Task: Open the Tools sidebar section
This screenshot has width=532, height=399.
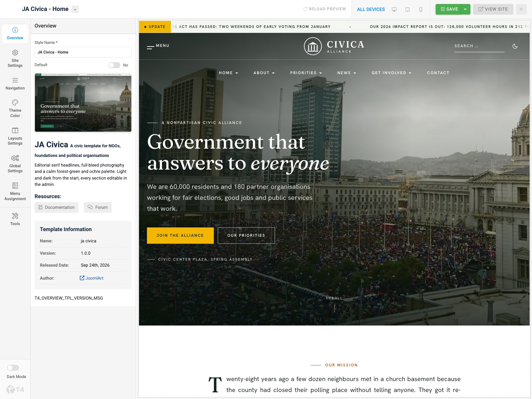Action: point(15,219)
